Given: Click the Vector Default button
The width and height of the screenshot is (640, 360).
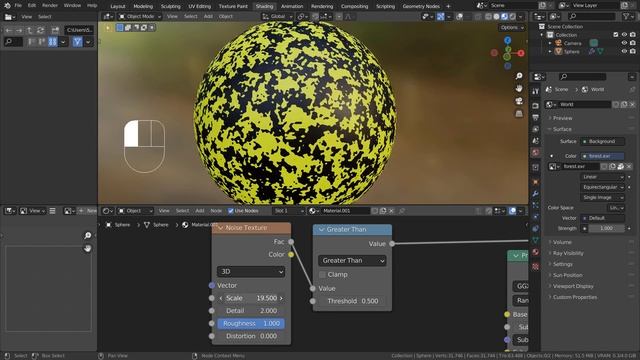Looking at the screenshot, I should tap(602, 218).
